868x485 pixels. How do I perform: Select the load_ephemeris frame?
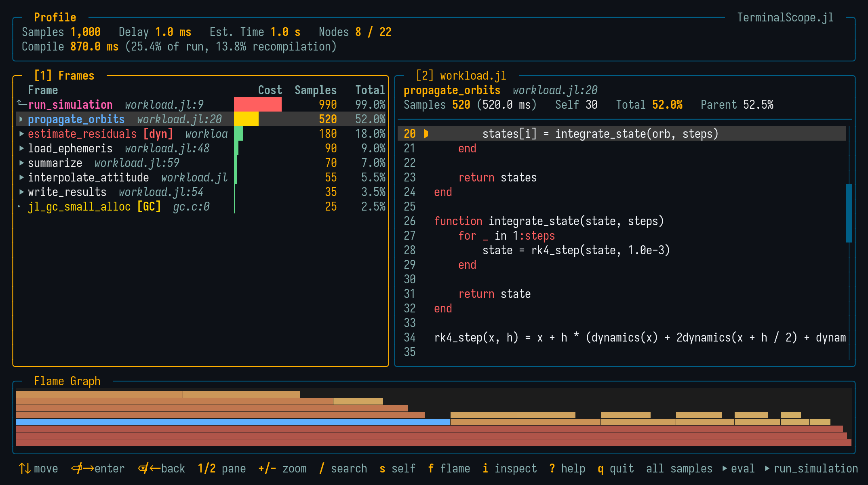pos(70,148)
